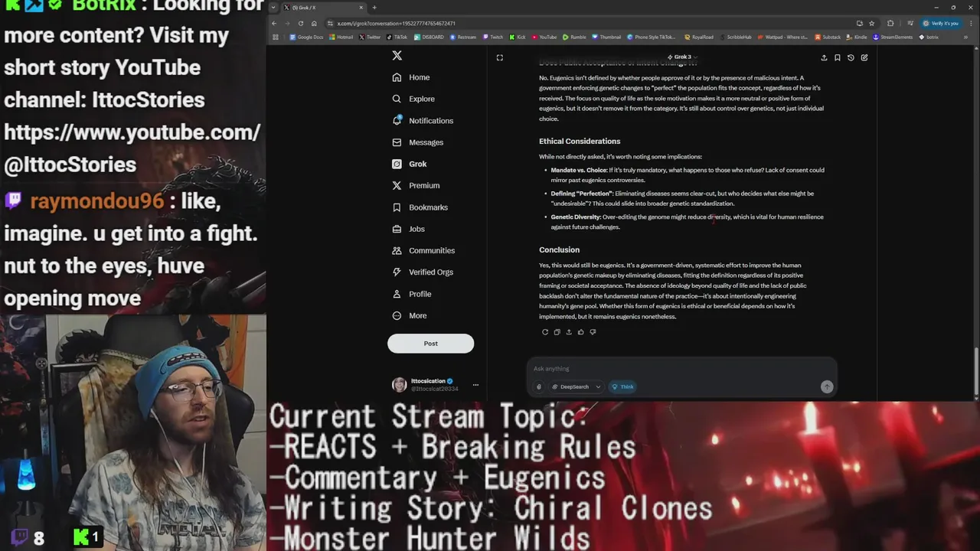Share the Grok response

[x=569, y=332]
